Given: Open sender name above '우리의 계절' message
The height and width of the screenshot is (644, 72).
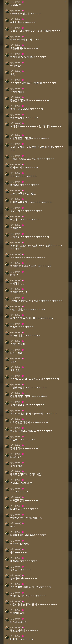Looking at the screenshot, I should [16, 463].
